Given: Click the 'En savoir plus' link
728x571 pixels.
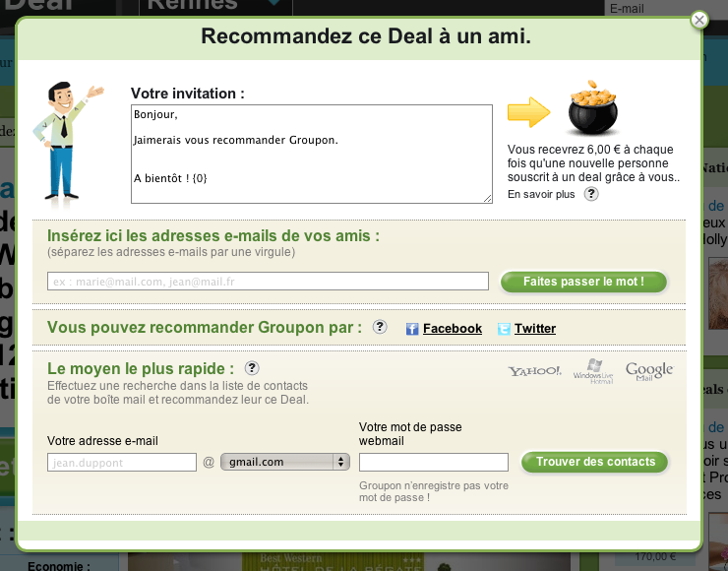Looking at the screenshot, I should pyautogui.click(x=541, y=194).
